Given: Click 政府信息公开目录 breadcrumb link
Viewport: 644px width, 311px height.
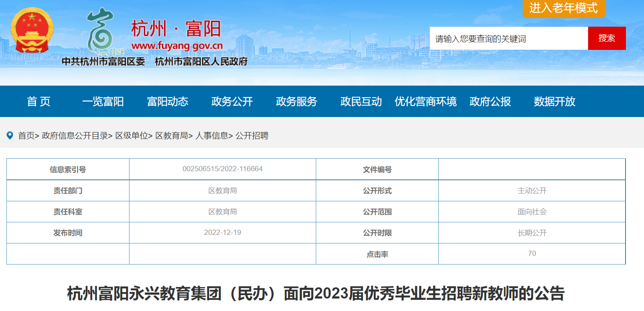Looking at the screenshot, I should point(74,136).
